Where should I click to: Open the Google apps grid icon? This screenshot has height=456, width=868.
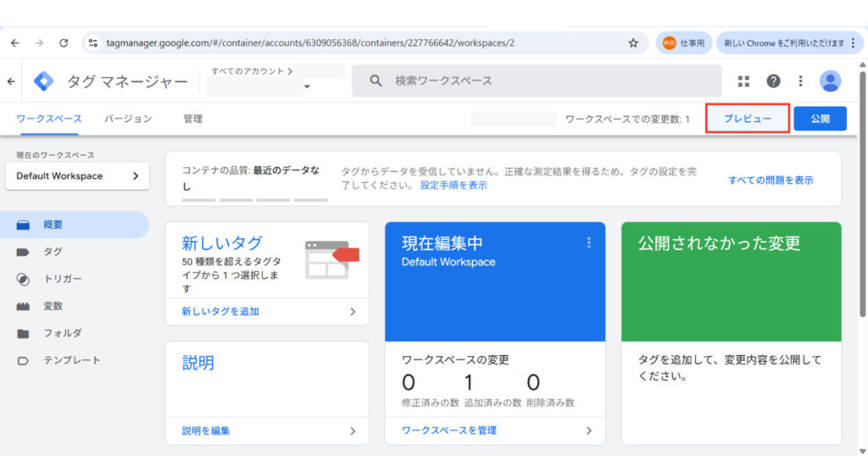click(743, 81)
